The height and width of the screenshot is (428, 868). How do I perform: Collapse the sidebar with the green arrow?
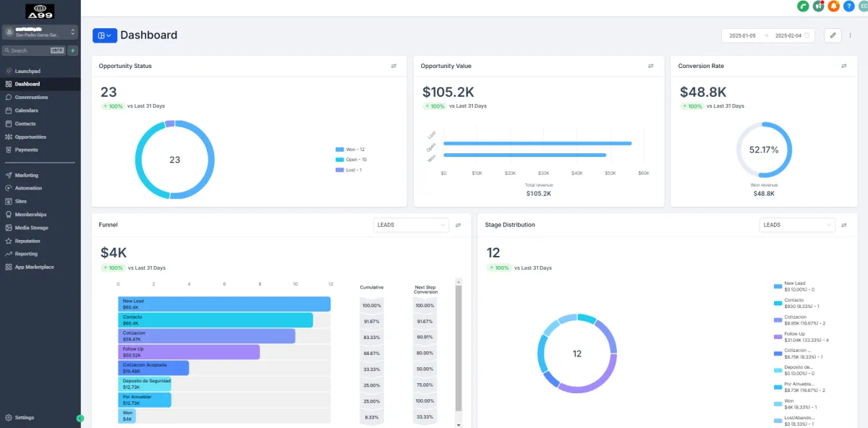pyautogui.click(x=80, y=418)
